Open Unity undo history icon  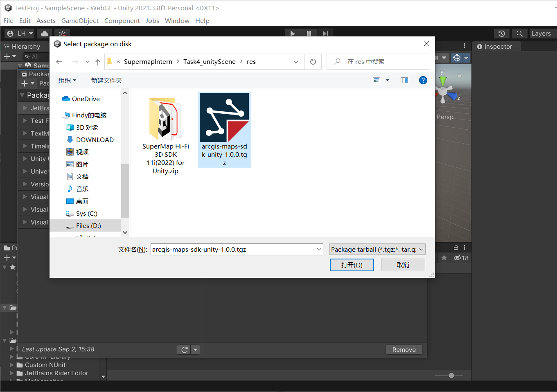point(502,34)
